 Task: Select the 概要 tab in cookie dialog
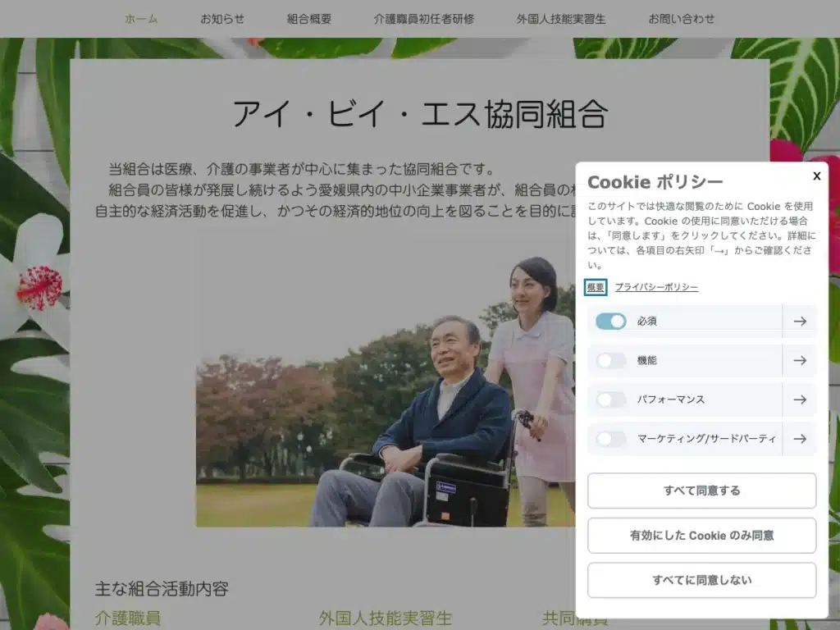click(596, 287)
